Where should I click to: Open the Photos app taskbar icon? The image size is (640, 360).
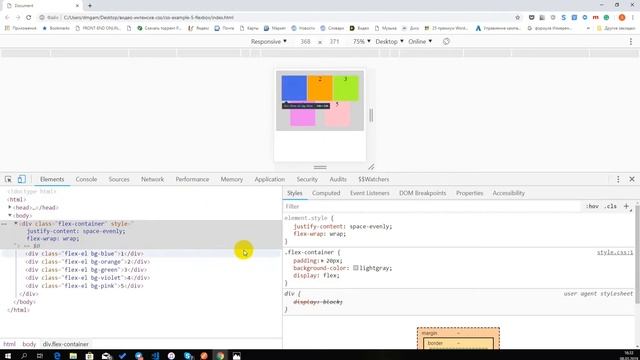coord(236,356)
